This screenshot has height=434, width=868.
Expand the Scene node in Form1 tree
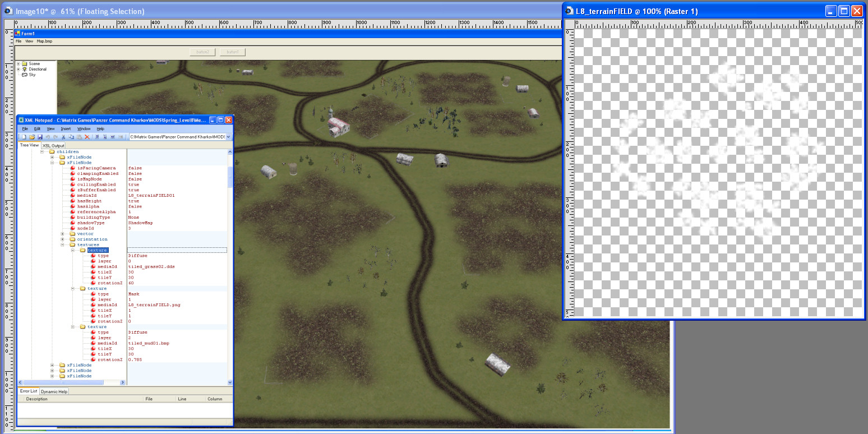(18, 64)
